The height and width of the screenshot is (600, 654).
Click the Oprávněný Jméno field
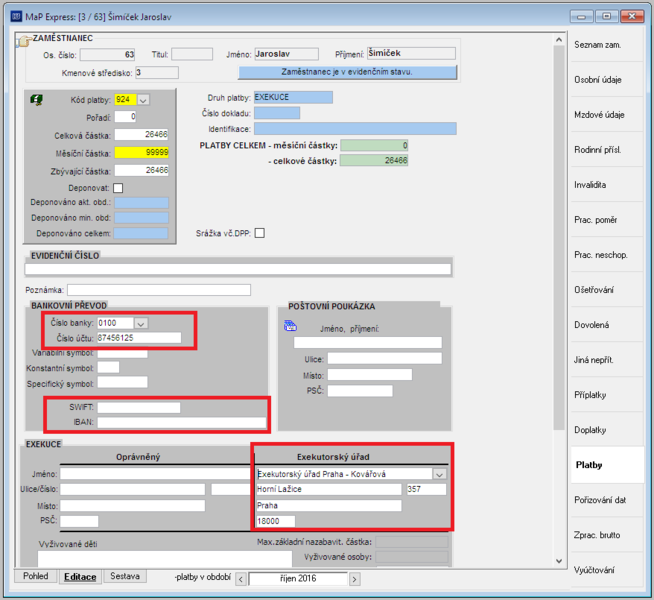156,474
